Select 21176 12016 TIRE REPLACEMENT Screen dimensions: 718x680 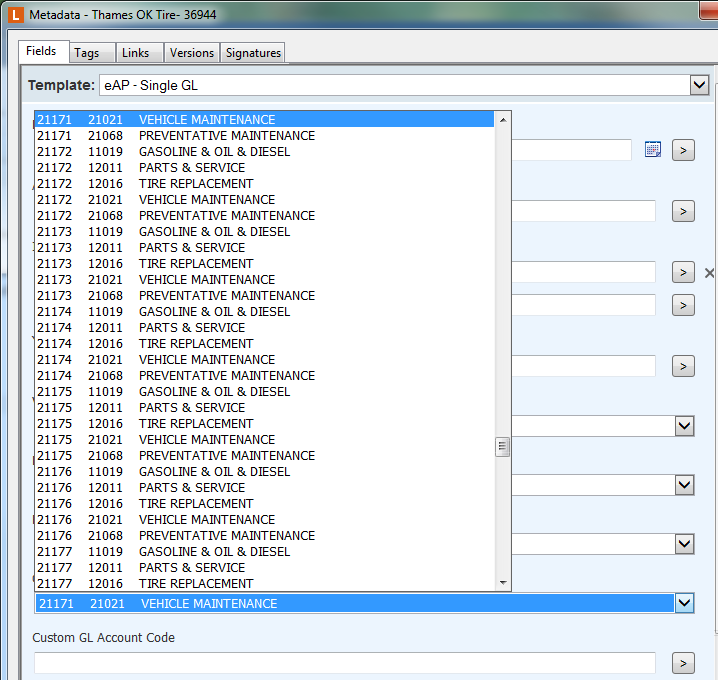[x=265, y=504]
